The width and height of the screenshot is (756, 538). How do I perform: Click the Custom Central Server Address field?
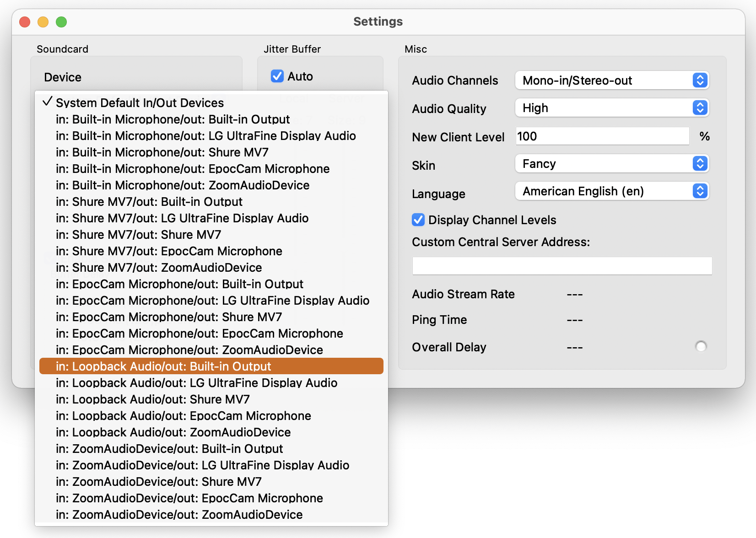point(562,266)
